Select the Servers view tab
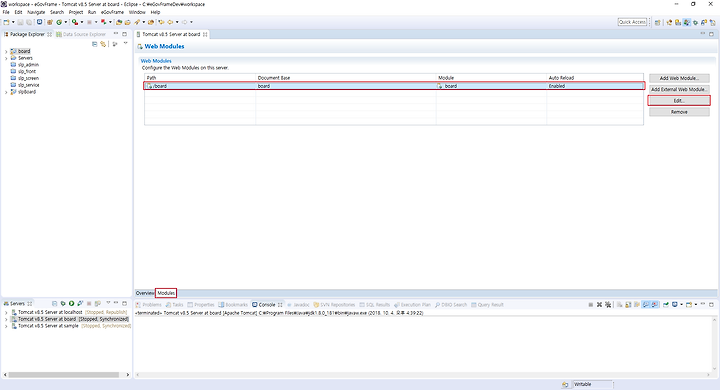The height and width of the screenshot is (390, 720). pos(17,303)
